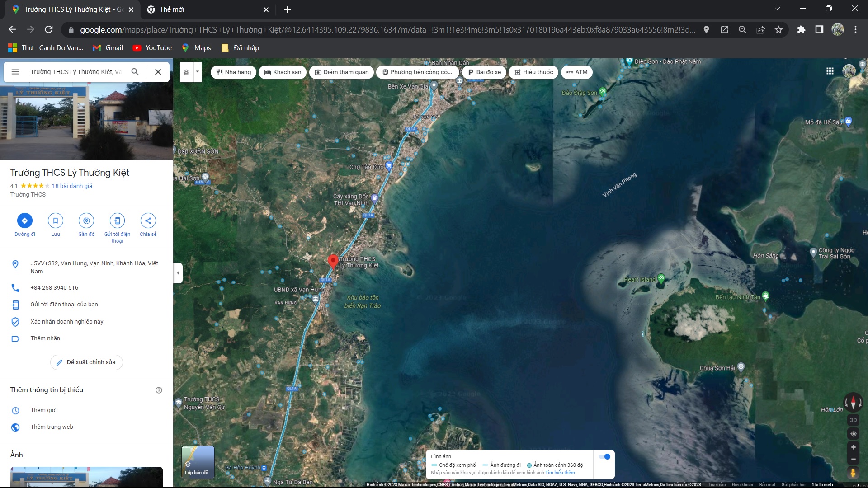Click the Đường đi directions icon
The image size is (868, 488).
point(25,221)
